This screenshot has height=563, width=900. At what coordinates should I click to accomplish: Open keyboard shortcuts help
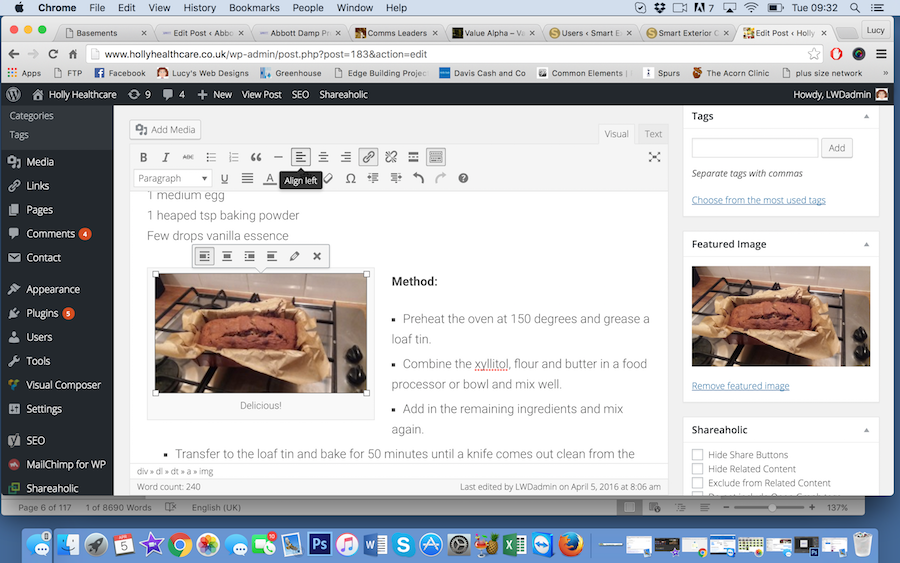pyautogui.click(x=463, y=178)
